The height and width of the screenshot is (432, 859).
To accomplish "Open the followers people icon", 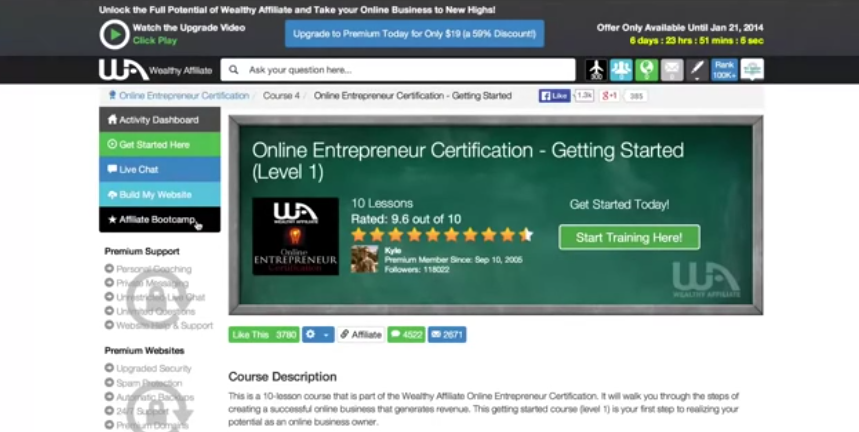I will pos(621,70).
